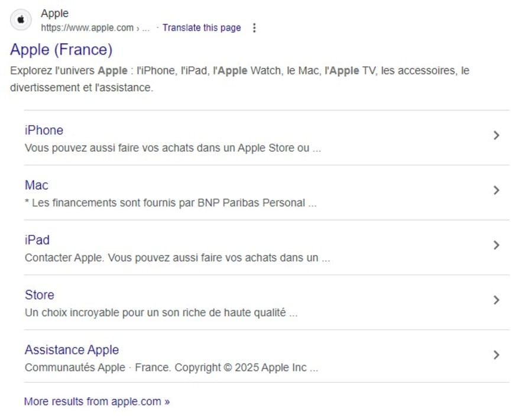This screenshot has width=532, height=416.
Task: Open the Store sitelink
Action: pyautogui.click(x=40, y=295)
